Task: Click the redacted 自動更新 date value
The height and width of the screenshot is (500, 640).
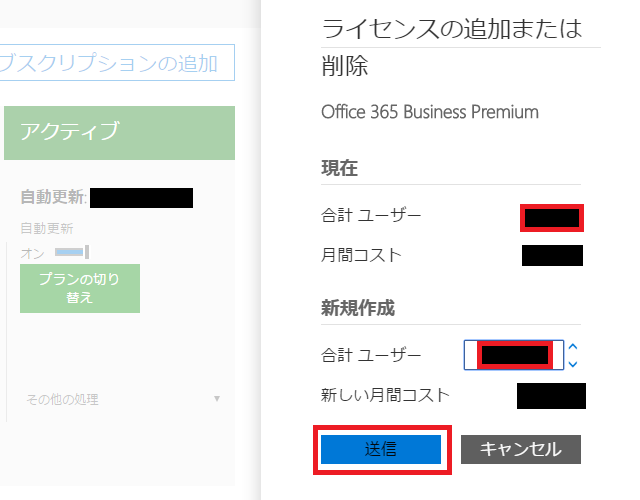Action: pyautogui.click(x=148, y=197)
